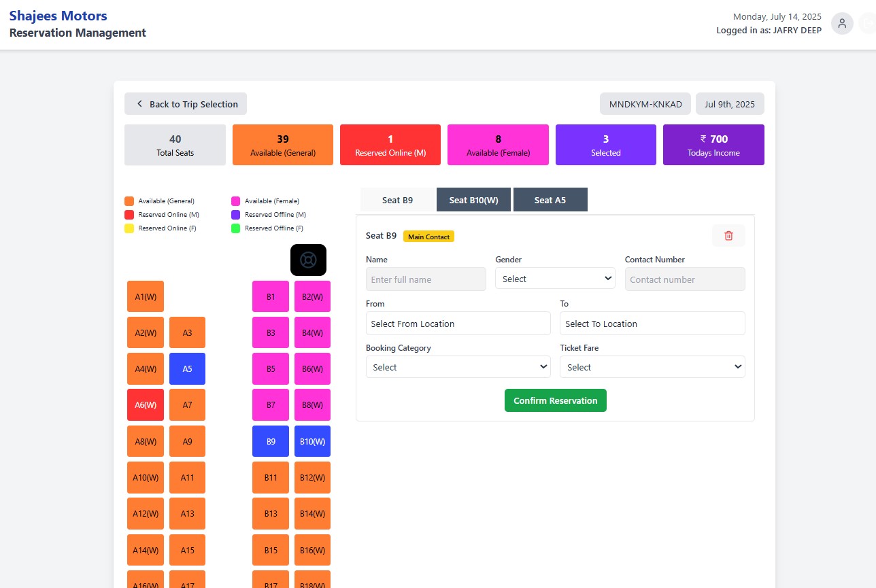
Task: Go Back to Trip Selection
Action: coord(186,104)
